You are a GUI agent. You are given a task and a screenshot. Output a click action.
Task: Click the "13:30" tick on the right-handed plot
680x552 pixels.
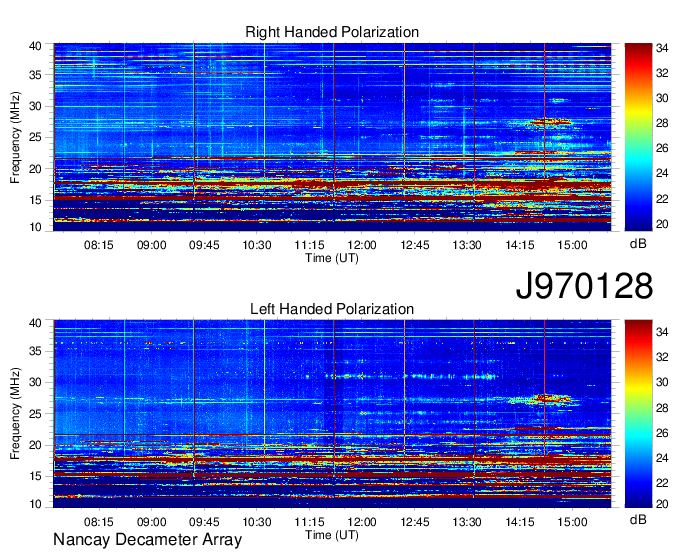click(467, 245)
